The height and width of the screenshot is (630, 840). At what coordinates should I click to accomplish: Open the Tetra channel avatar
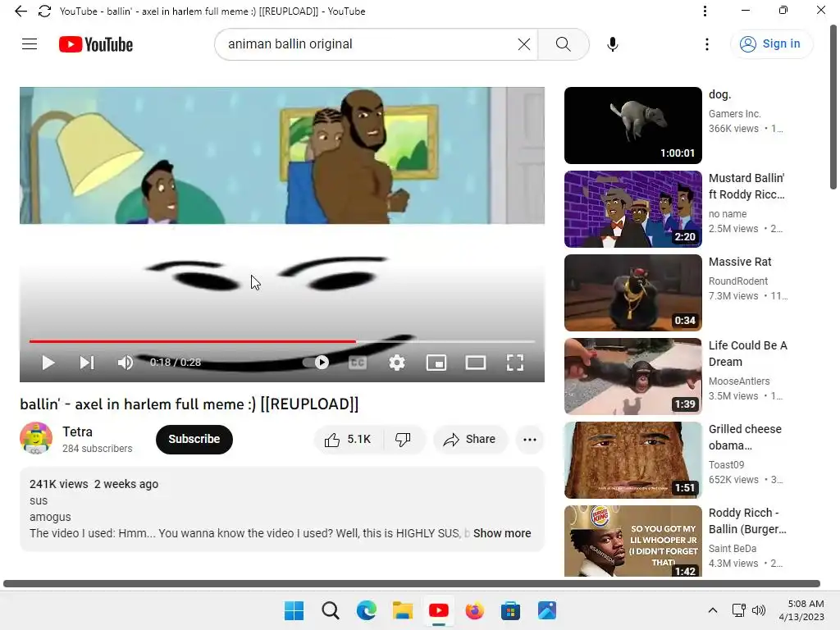point(36,438)
